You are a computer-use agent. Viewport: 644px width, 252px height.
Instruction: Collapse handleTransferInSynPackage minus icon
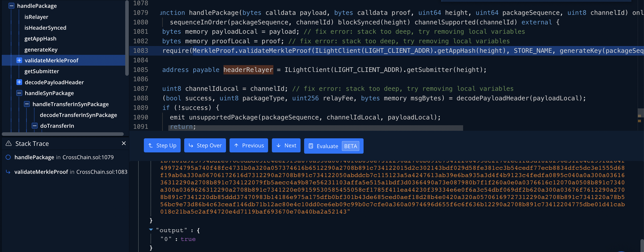pos(27,104)
